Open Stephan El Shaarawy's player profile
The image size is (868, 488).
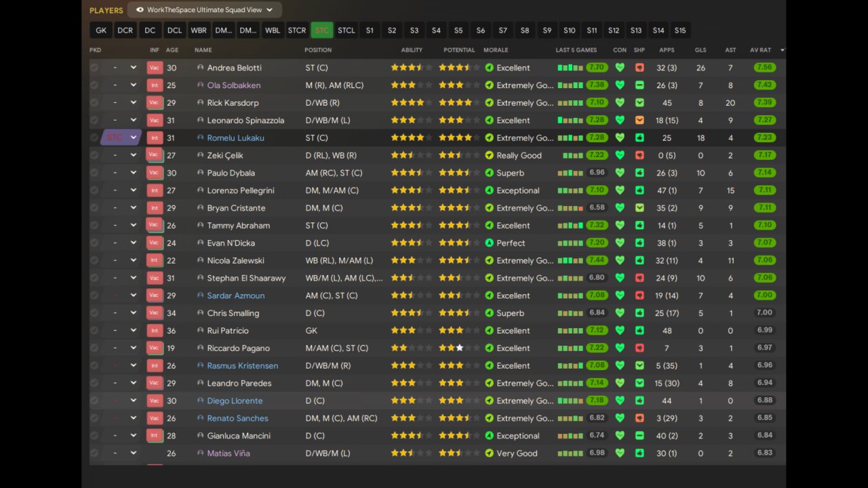pyautogui.click(x=246, y=278)
